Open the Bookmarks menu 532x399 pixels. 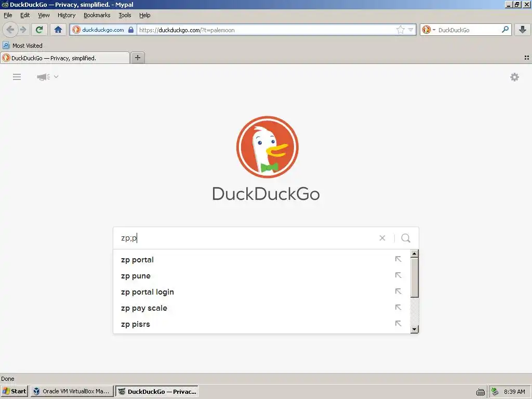[x=97, y=15]
